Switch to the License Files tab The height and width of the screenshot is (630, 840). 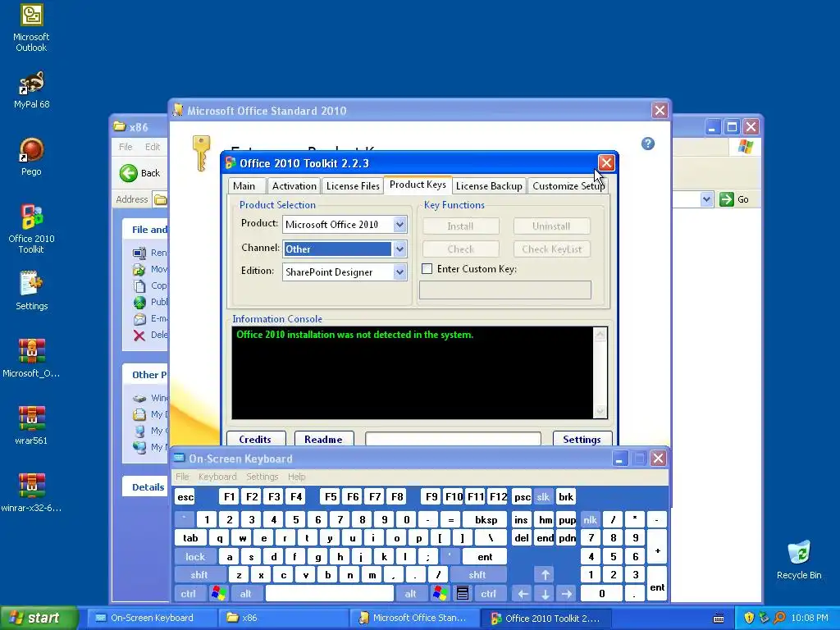[x=353, y=186]
